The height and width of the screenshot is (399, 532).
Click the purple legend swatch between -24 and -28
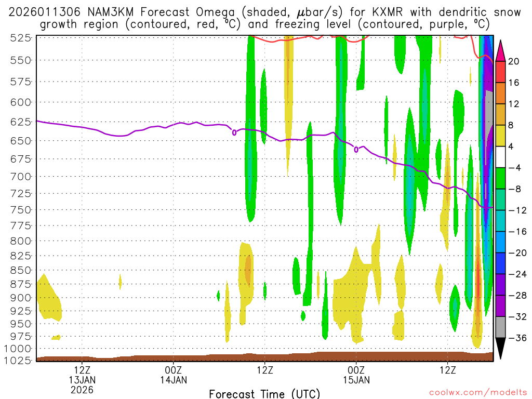tap(500, 285)
